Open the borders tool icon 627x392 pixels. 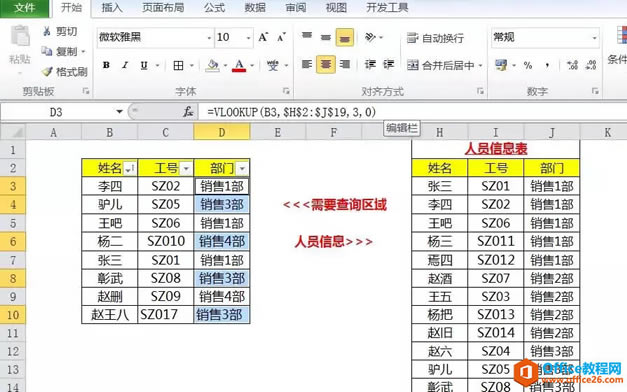[x=178, y=65]
